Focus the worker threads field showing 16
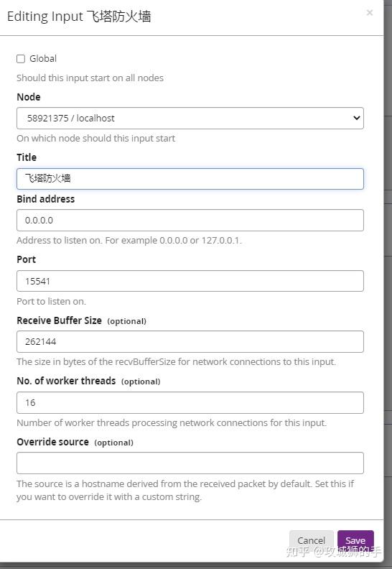Viewport: 392px width, 569px height. [190, 402]
